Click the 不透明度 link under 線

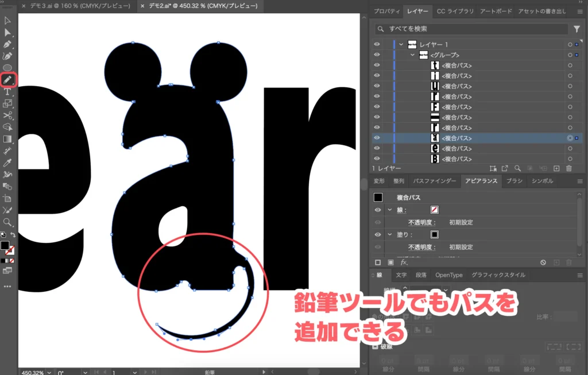point(422,222)
